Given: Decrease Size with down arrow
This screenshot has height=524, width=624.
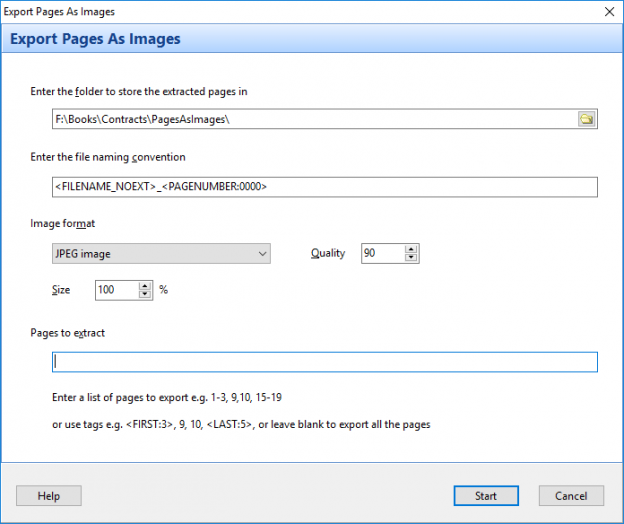Looking at the screenshot, I should [145, 294].
